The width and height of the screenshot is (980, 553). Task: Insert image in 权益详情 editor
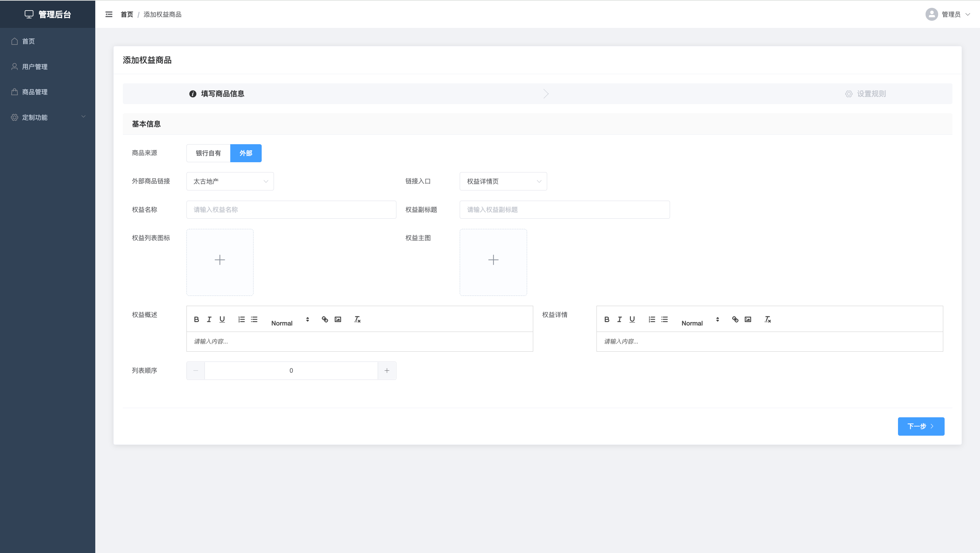click(748, 319)
